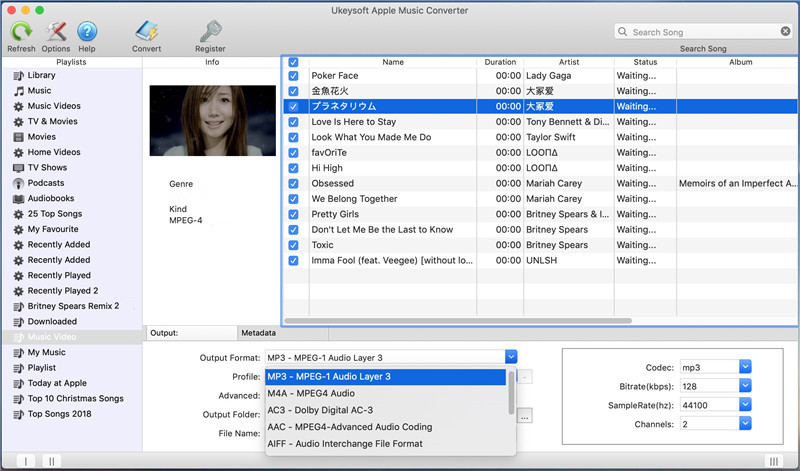Click the search magnifier icon
Viewport: 800px width, 471px height.
[622, 32]
